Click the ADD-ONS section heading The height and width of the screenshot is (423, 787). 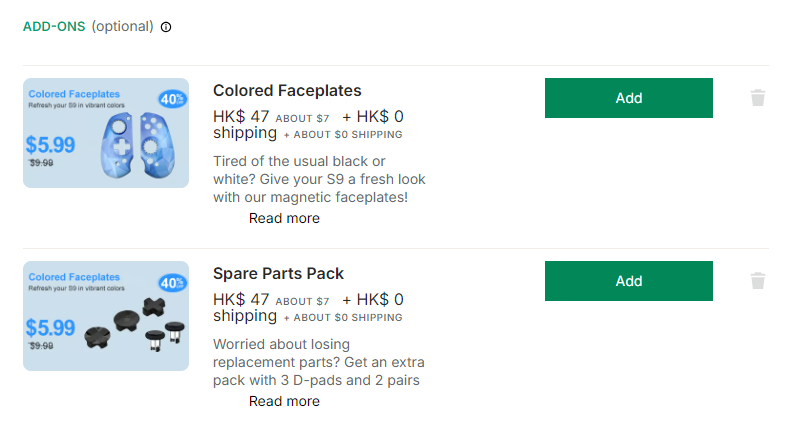tap(54, 27)
